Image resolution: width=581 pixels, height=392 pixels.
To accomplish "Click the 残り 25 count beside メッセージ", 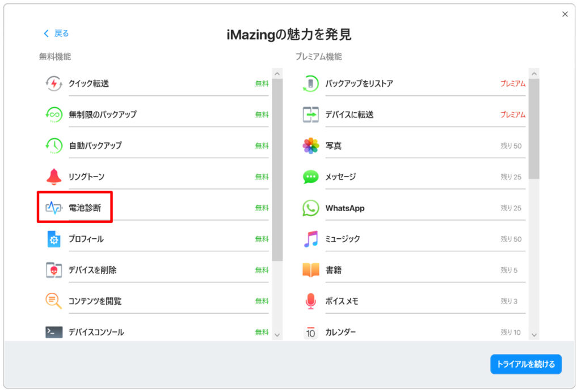I will 511,177.
